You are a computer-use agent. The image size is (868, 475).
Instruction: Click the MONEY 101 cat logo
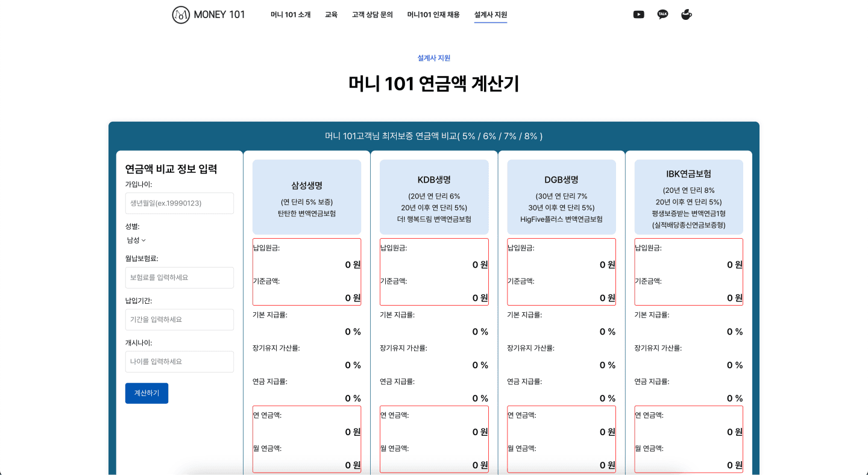(x=181, y=14)
